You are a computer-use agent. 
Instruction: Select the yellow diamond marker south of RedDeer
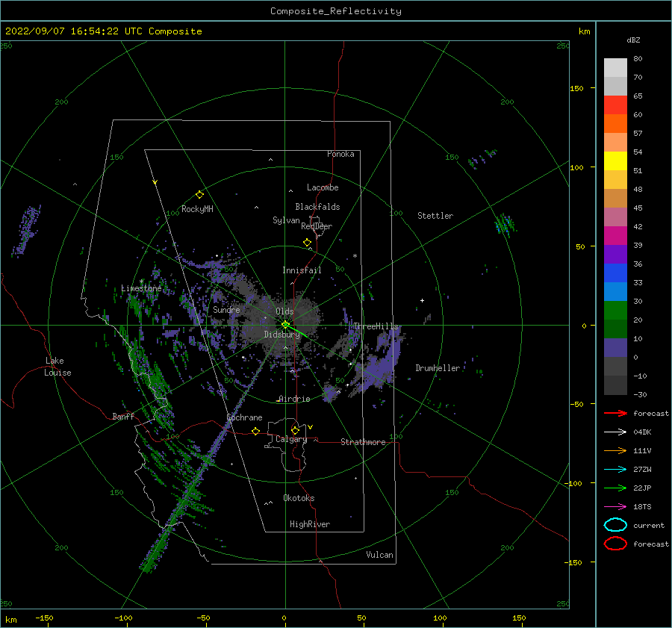308,243
